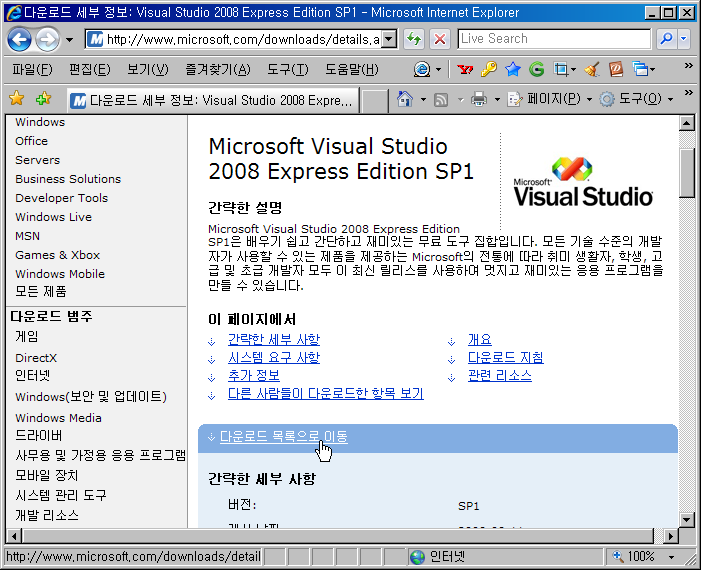Screen dimensions: 701x570
Task: Click the Live Search input box
Action: 554,39
